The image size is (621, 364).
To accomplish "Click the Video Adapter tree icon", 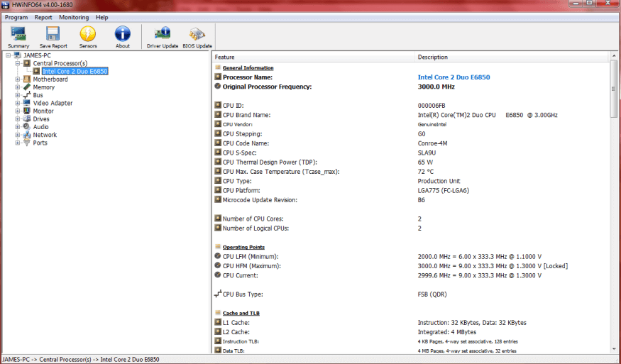I will [26, 103].
